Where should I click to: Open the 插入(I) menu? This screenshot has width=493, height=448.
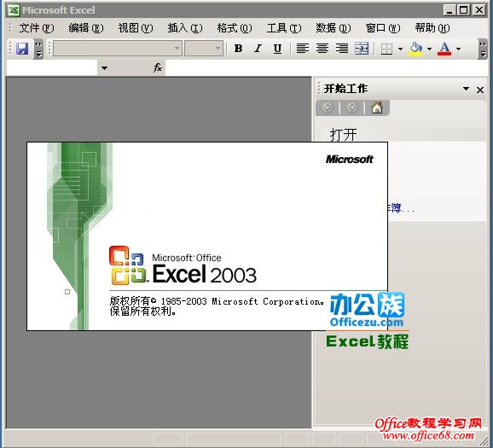pyautogui.click(x=185, y=28)
